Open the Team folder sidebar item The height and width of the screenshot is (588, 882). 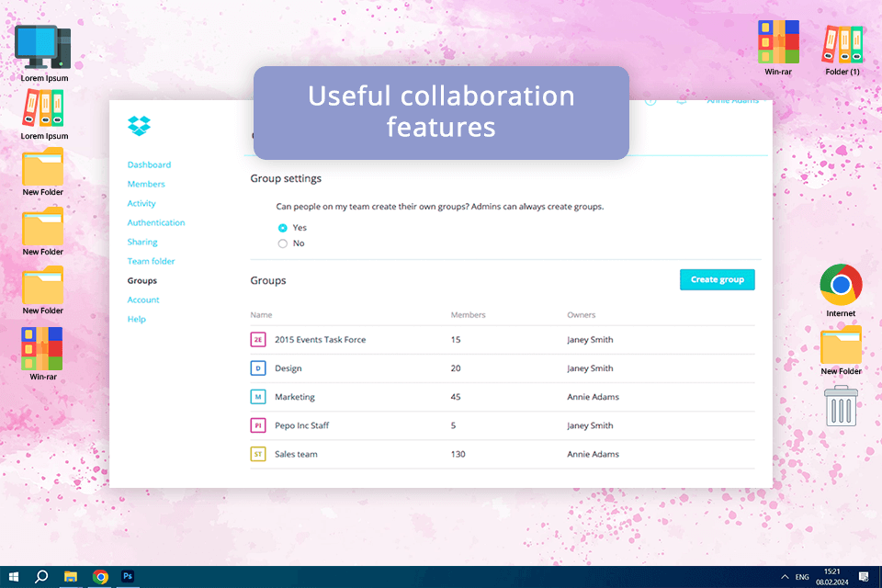tap(151, 261)
